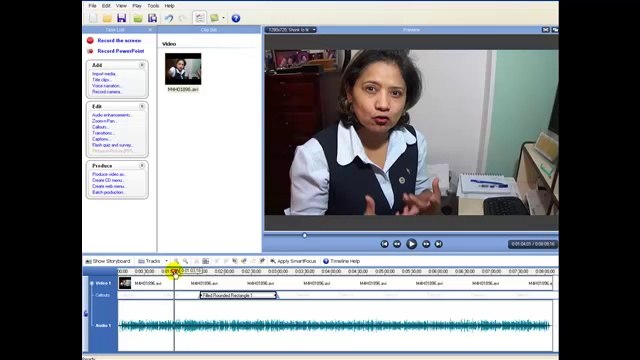This screenshot has height=360, width=640.
Task: Play the video preview
Action: click(x=411, y=244)
